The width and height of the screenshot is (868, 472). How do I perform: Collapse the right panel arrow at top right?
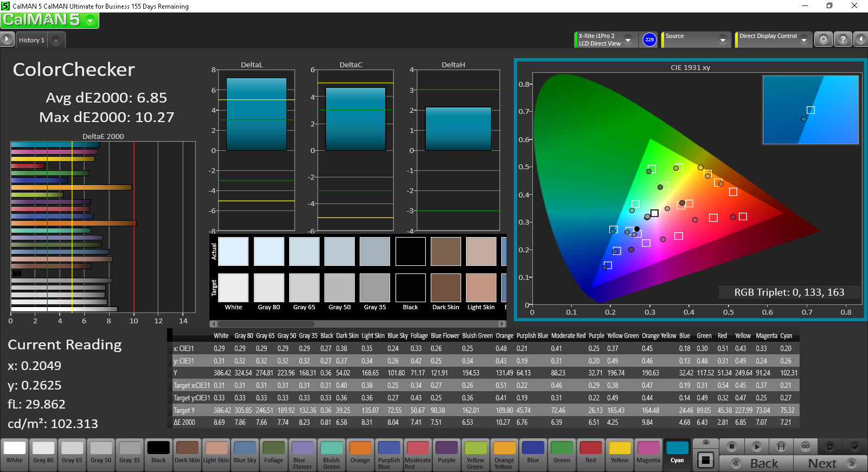tap(860, 40)
